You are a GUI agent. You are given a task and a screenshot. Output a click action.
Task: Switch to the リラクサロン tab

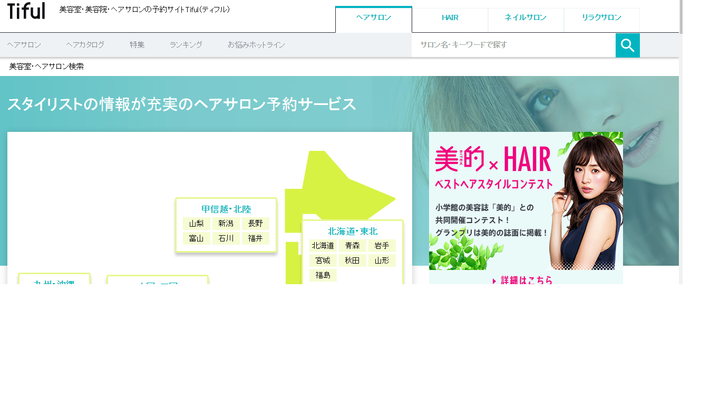(601, 18)
